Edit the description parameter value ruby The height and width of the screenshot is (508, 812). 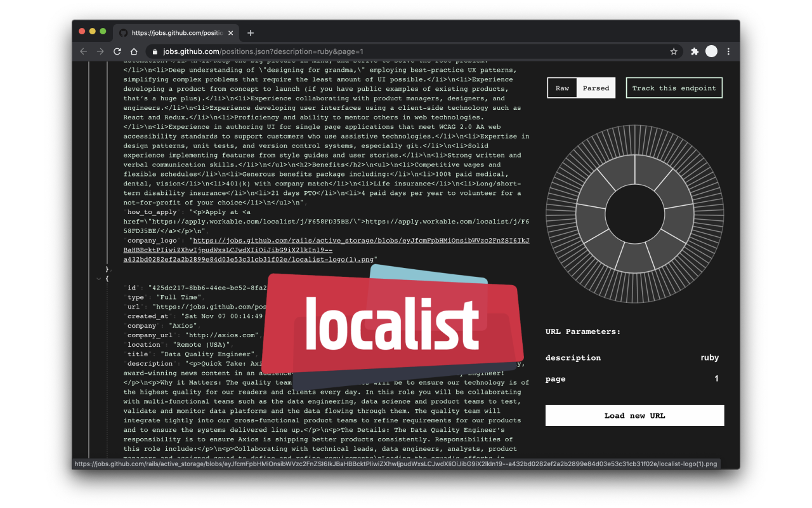tap(709, 358)
